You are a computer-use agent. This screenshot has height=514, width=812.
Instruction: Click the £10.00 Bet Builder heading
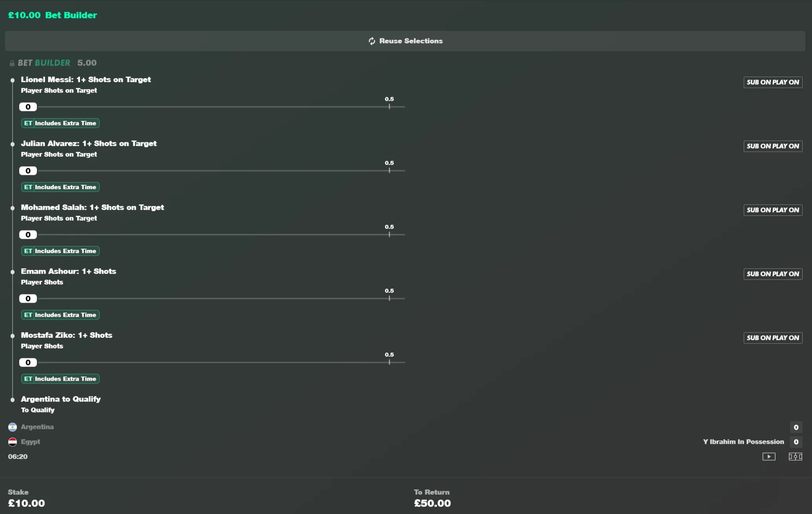click(53, 15)
